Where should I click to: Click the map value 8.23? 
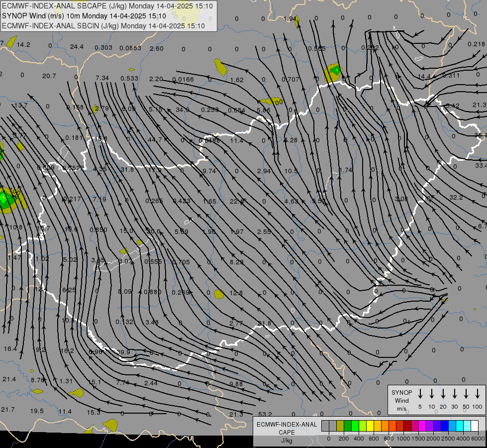(x=237, y=262)
